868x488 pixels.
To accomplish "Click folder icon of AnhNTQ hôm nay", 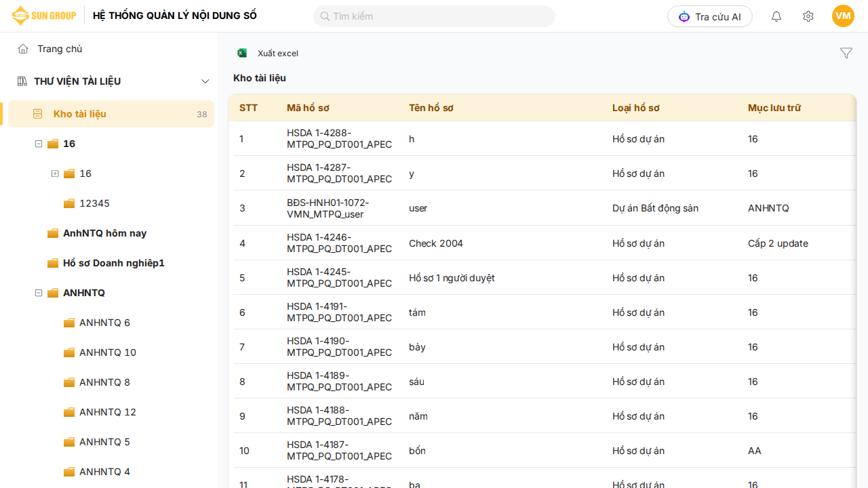I will click(53, 233).
